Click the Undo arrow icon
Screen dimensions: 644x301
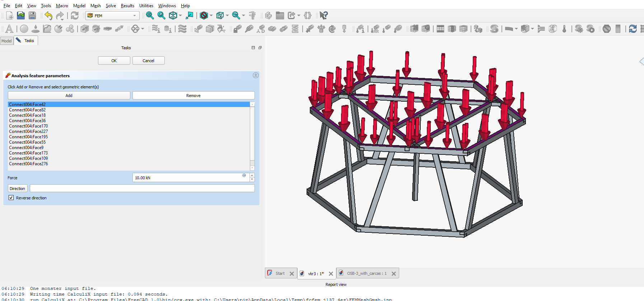[48, 15]
